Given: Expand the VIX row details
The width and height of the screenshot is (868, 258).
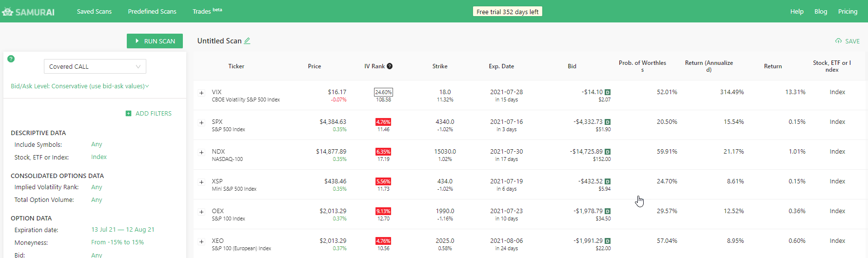Looking at the screenshot, I should pos(201,93).
